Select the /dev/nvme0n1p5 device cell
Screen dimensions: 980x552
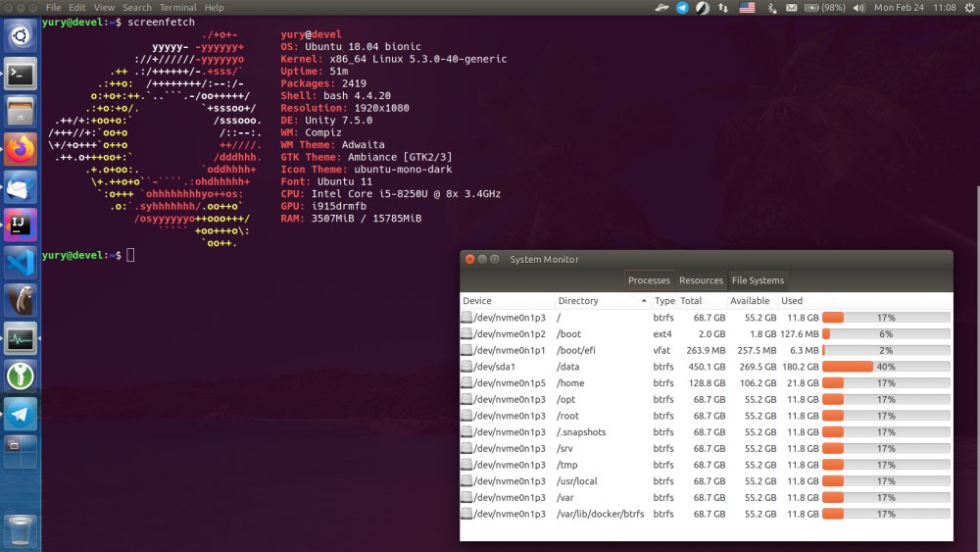point(510,383)
